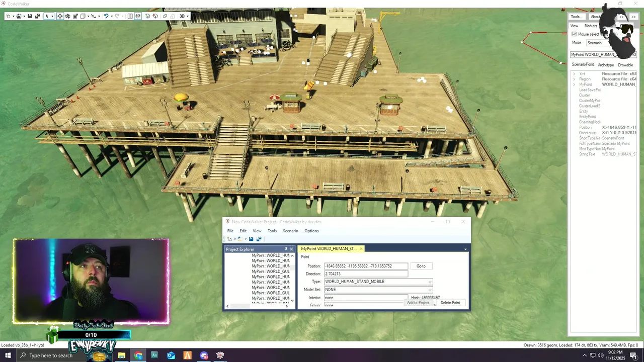Open the Scenario menu in project window
644x362 pixels.
click(x=290, y=231)
